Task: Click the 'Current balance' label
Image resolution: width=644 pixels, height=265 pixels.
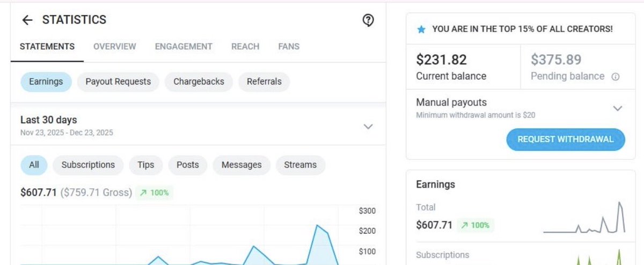Action: coord(451,76)
